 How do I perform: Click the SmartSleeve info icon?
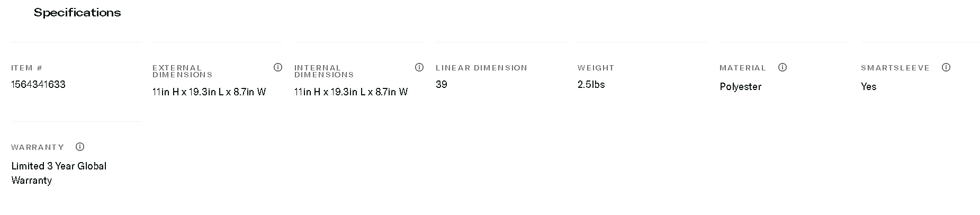(x=946, y=67)
